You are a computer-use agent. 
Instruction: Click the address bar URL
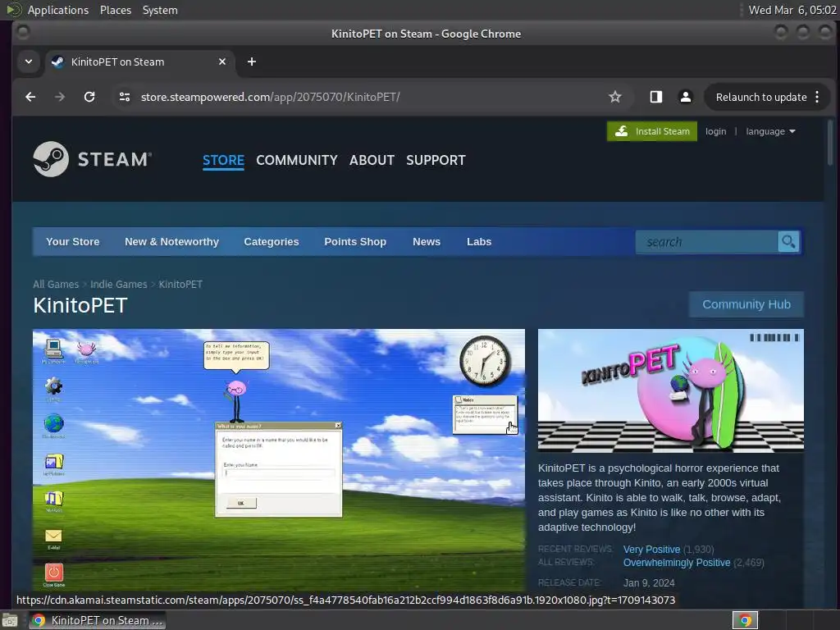(270, 97)
